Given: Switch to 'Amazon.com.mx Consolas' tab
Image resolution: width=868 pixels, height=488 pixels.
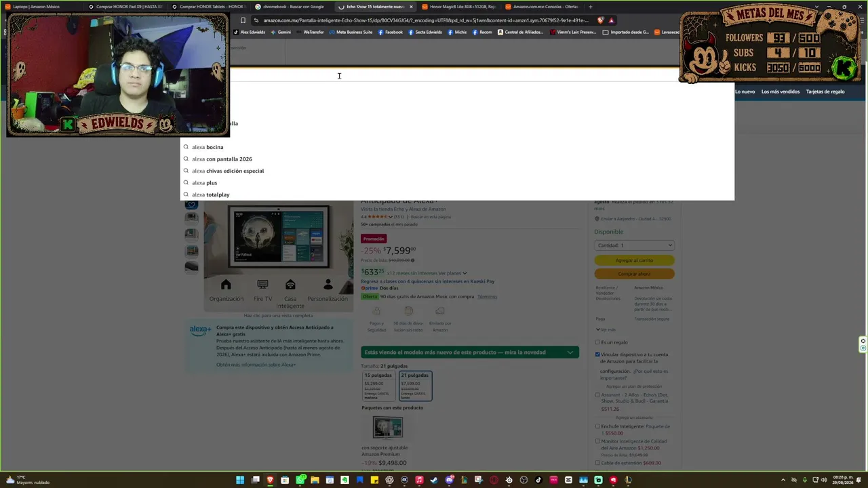Looking at the screenshot, I should (x=542, y=7).
